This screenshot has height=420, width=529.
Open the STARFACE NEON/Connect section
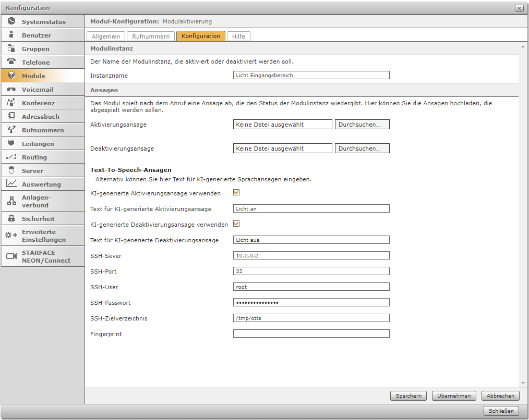[x=42, y=256]
